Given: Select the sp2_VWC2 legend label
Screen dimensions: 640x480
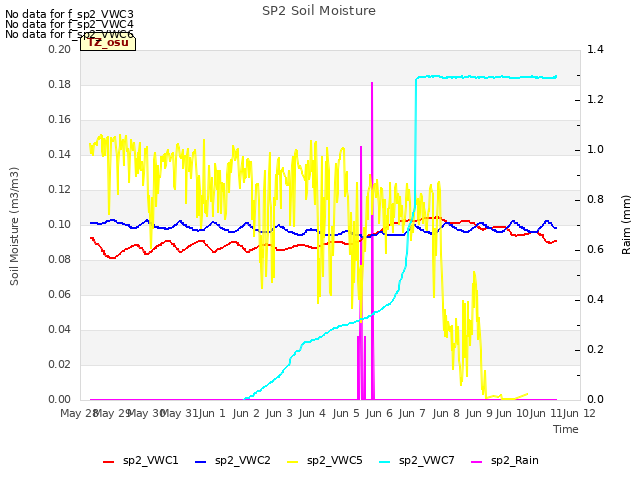Looking at the screenshot, I should (x=242, y=460).
